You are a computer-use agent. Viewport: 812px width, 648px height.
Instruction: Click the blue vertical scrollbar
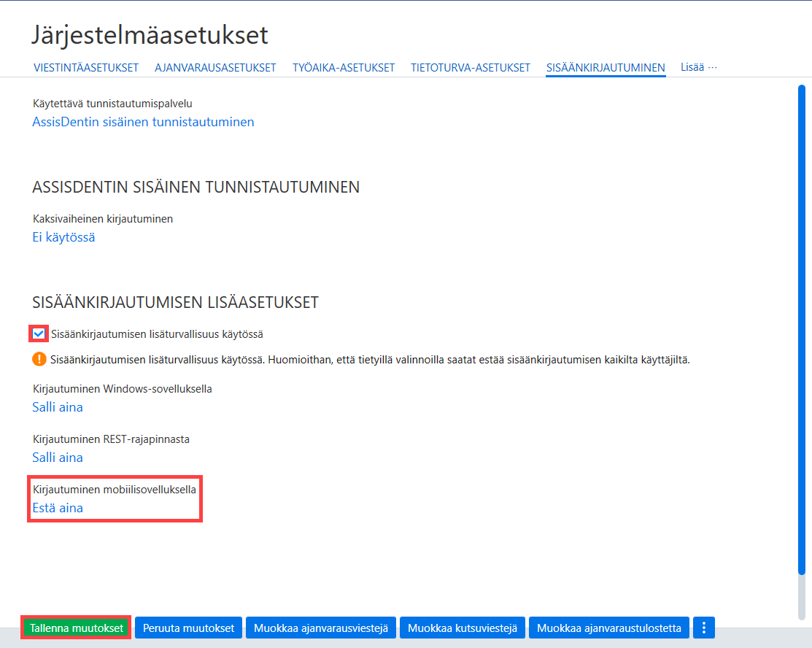(802, 329)
